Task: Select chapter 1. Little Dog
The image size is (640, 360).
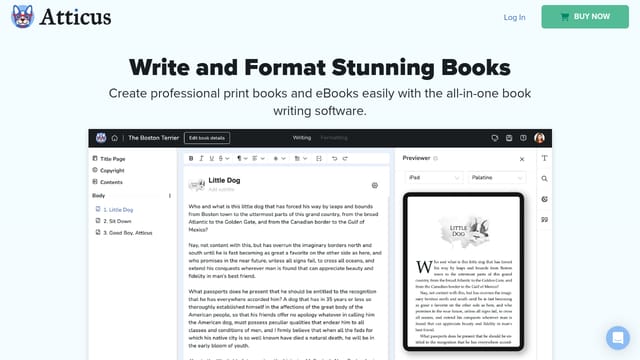Action: click(115, 209)
